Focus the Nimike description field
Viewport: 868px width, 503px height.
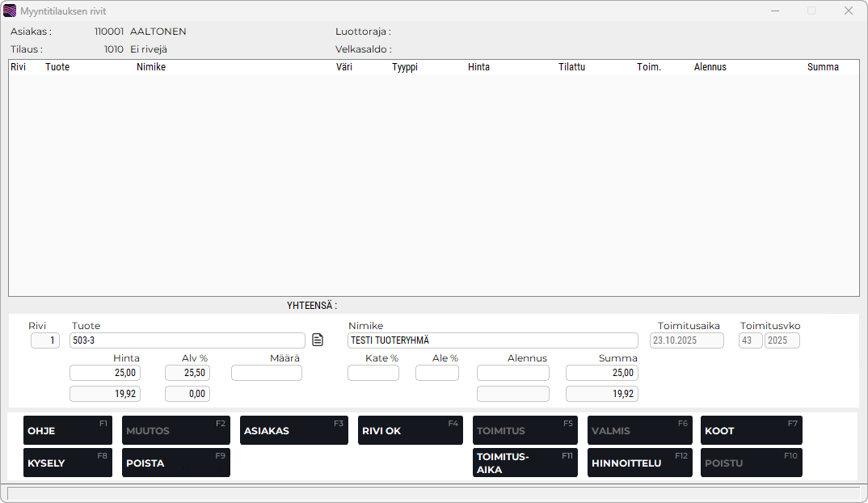click(x=492, y=340)
